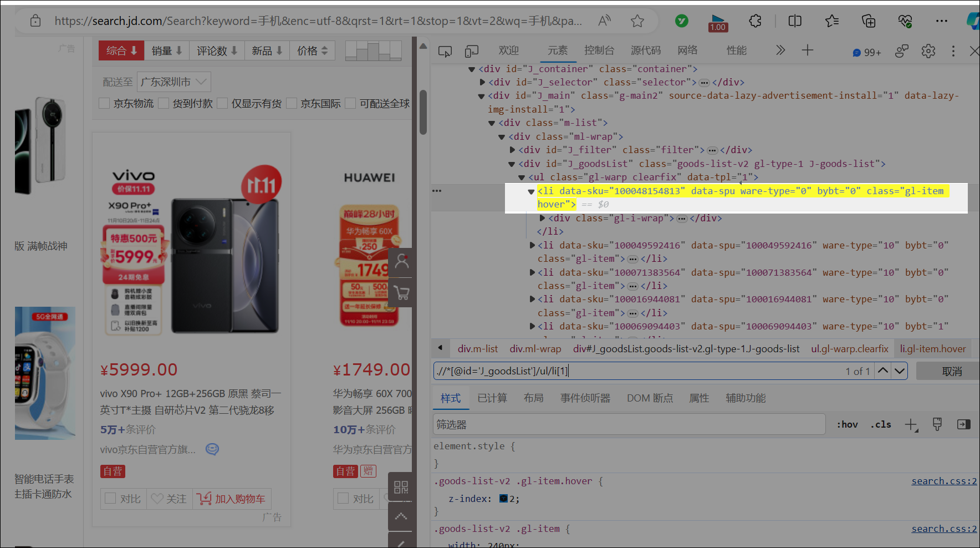Add page to favorites with star icon

click(x=637, y=21)
